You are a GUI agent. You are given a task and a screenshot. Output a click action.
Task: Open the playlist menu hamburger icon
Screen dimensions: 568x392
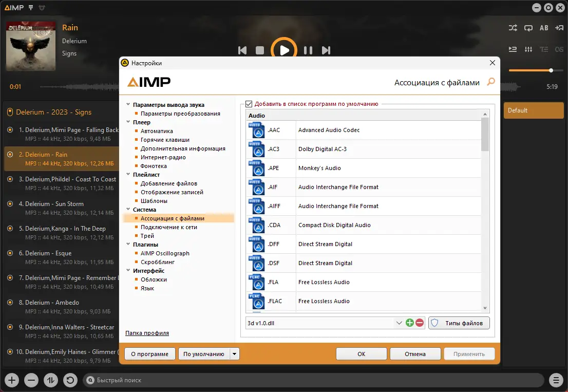(556, 380)
